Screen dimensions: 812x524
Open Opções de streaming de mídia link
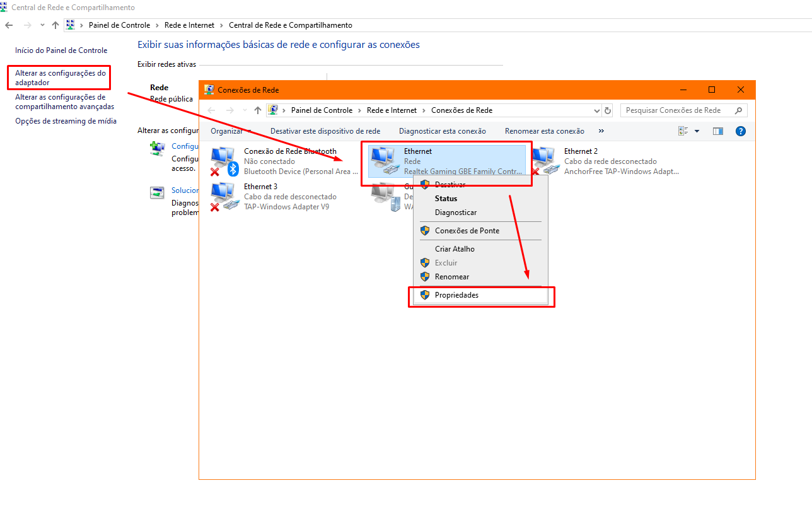point(66,121)
